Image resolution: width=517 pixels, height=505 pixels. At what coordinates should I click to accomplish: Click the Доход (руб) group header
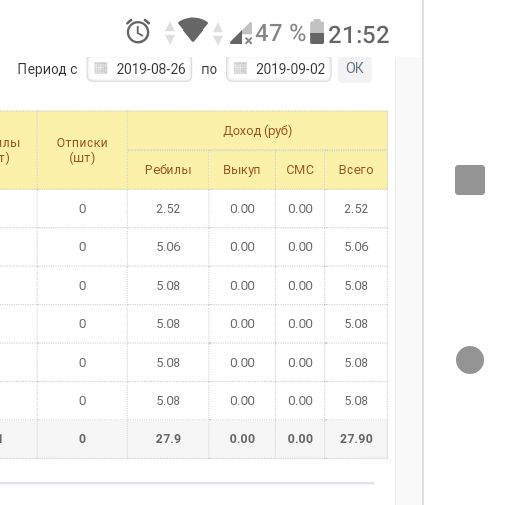point(257,131)
